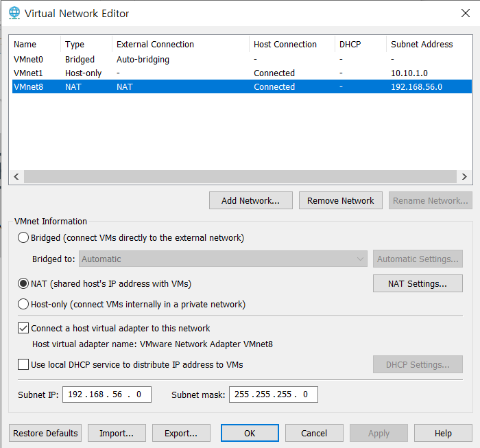Image resolution: width=480 pixels, height=448 pixels.
Task: Open Help for the network editor
Action: coord(443,433)
